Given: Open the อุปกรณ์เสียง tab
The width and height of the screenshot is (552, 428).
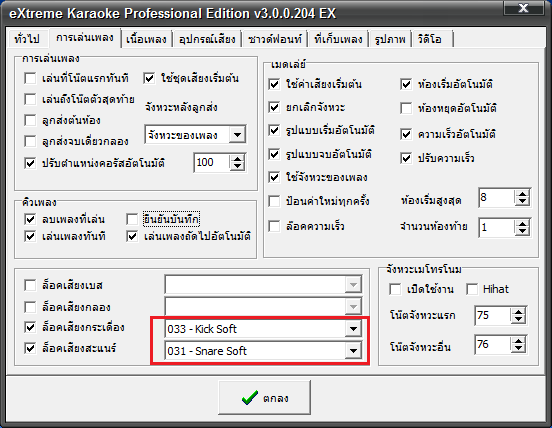Looking at the screenshot, I should pyautogui.click(x=207, y=39).
